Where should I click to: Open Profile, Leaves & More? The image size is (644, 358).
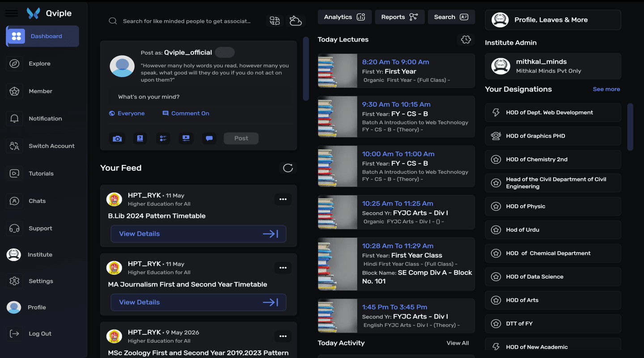(553, 20)
